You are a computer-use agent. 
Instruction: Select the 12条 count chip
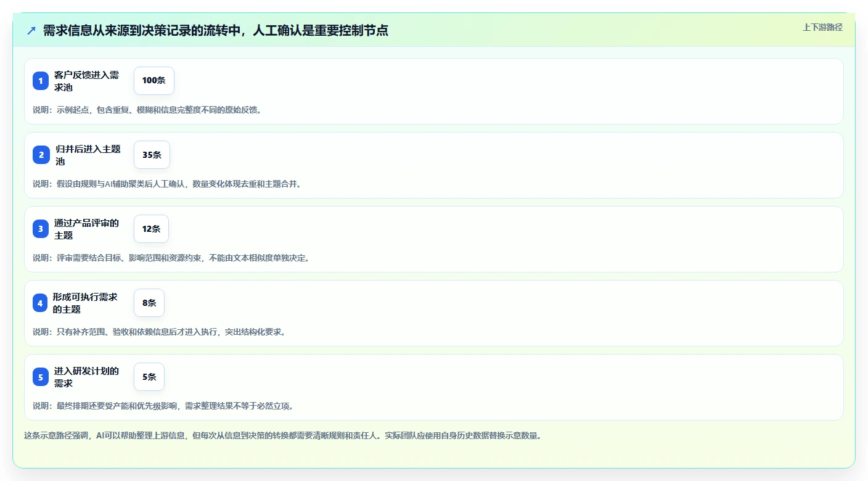click(151, 229)
